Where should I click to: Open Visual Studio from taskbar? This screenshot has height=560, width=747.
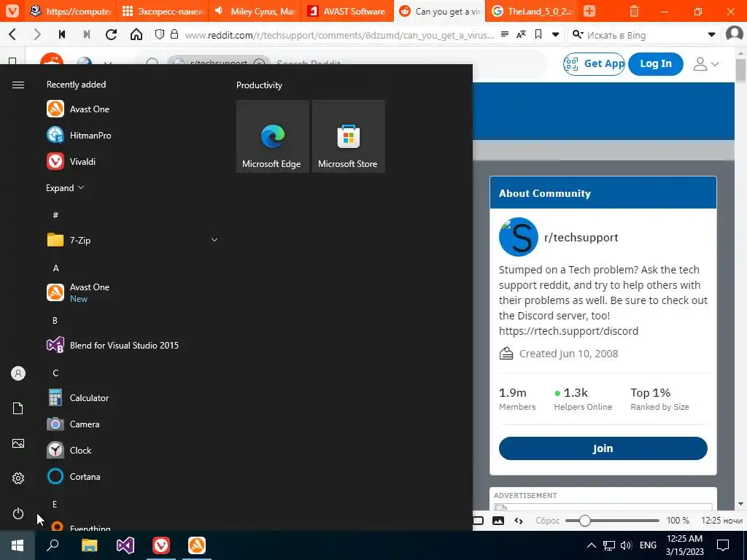coord(125,545)
